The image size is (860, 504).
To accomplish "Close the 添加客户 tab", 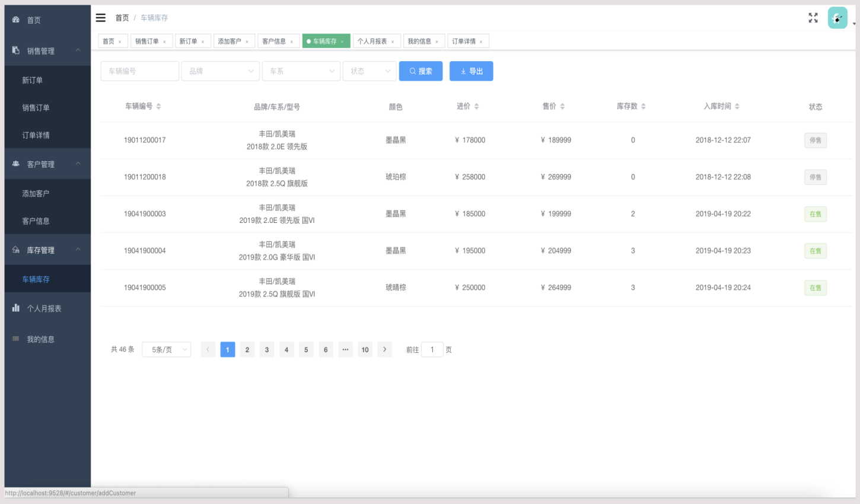I will 247,42.
